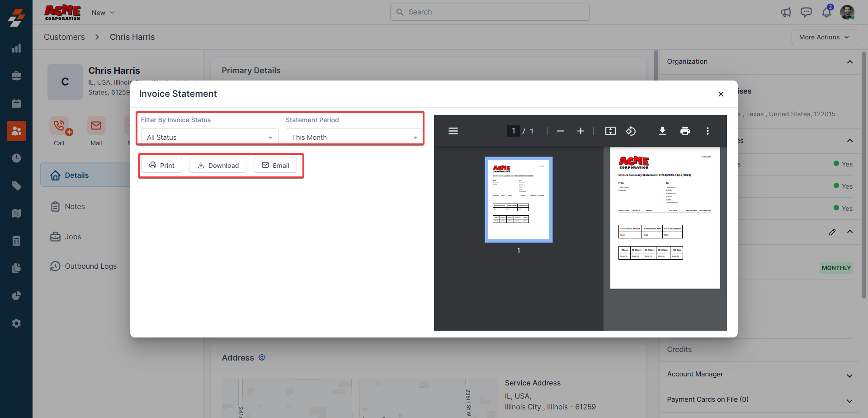
Task: Open the pie chart reports sidebar icon
Action: tap(16, 296)
